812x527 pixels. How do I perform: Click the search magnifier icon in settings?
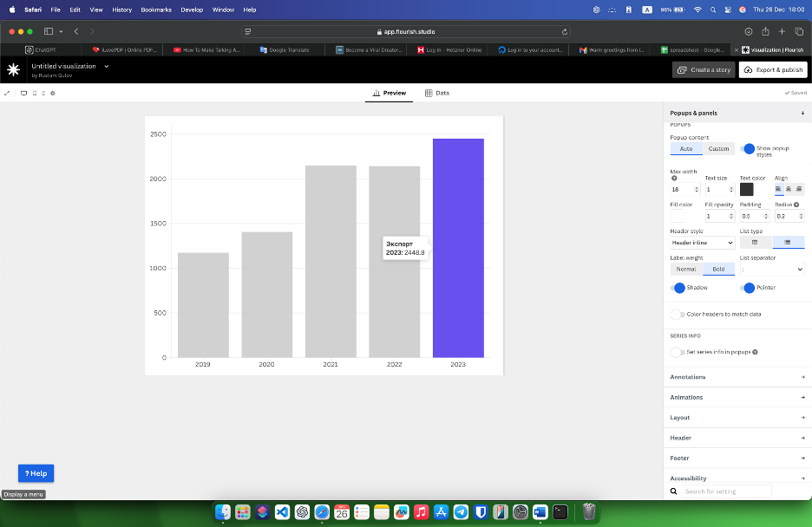(x=674, y=491)
